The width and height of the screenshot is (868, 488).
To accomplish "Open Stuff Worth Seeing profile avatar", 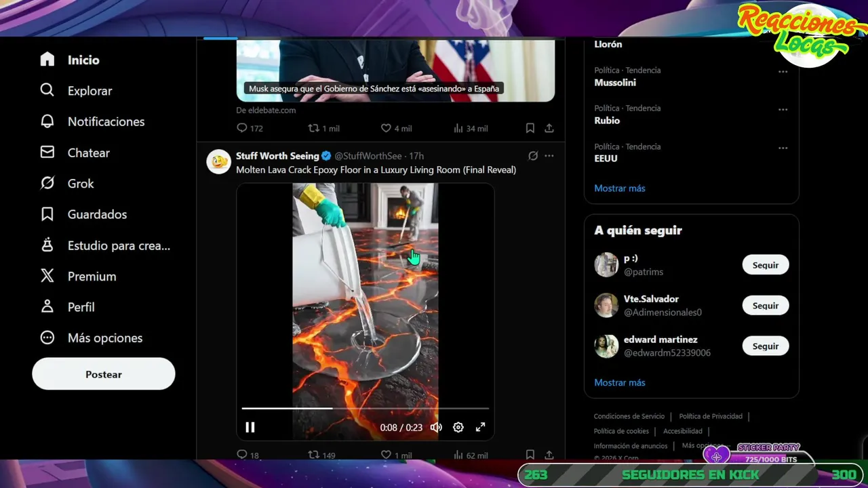I will [218, 162].
